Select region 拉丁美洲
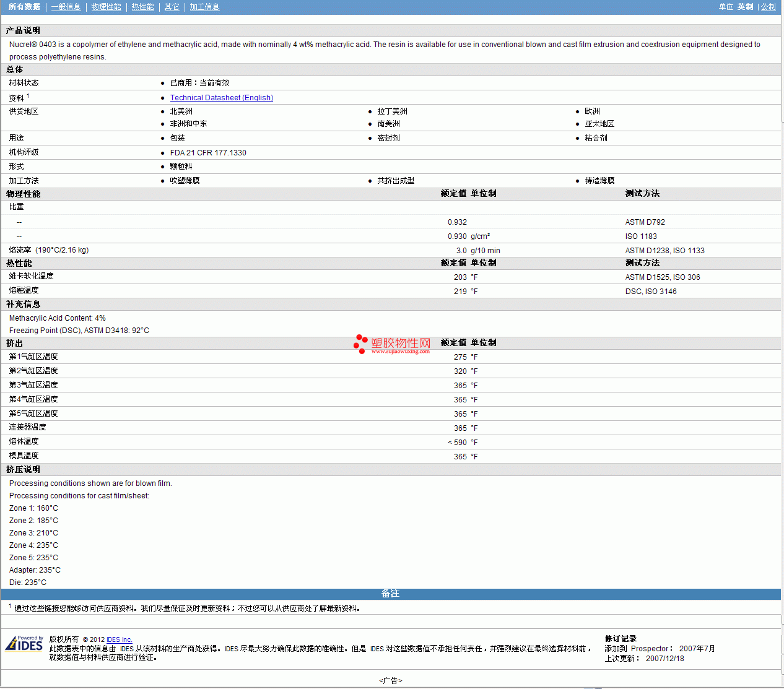Screen dimensions: 784x689 [x=392, y=111]
